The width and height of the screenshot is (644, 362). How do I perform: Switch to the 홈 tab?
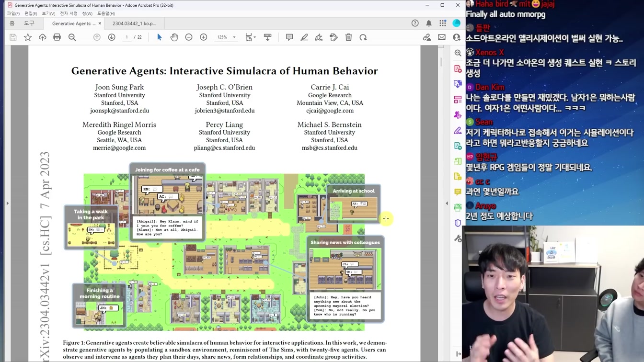click(x=12, y=23)
